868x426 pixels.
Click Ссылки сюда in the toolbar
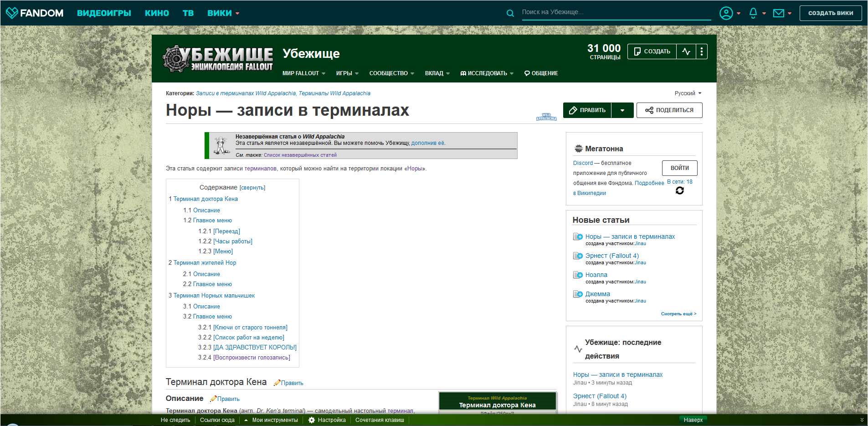pos(217,420)
